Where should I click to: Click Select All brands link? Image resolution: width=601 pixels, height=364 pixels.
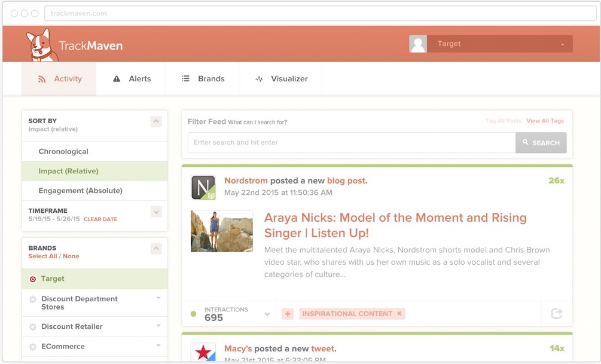pos(42,256)
